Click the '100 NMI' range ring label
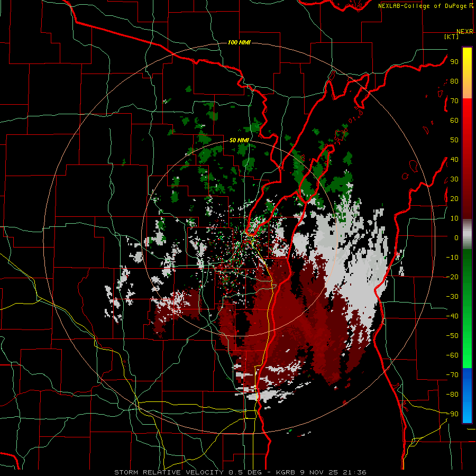 (x=239, y=42)
